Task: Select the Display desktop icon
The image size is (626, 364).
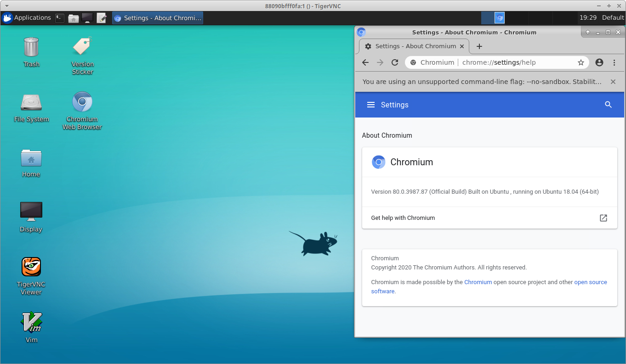Action: [31, 217]
